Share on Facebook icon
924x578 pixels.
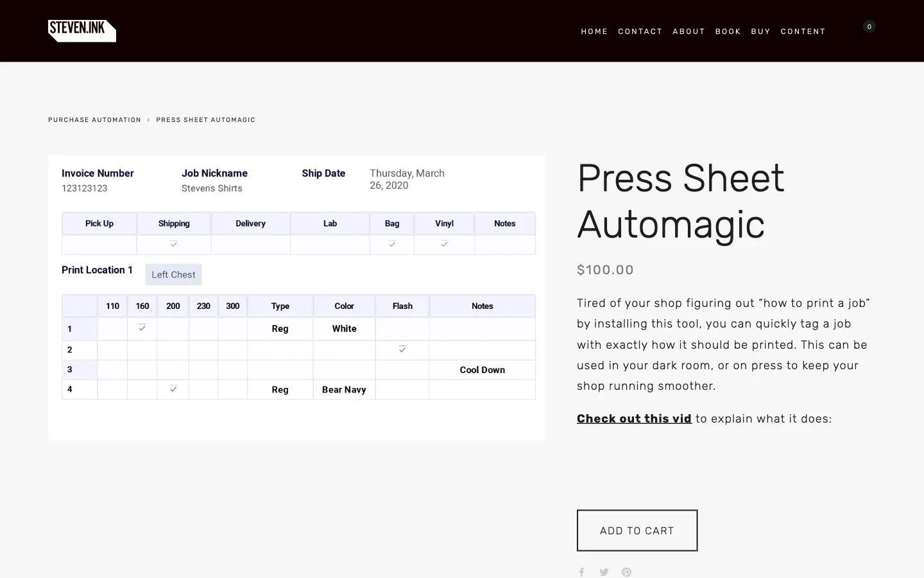[582, 572]
